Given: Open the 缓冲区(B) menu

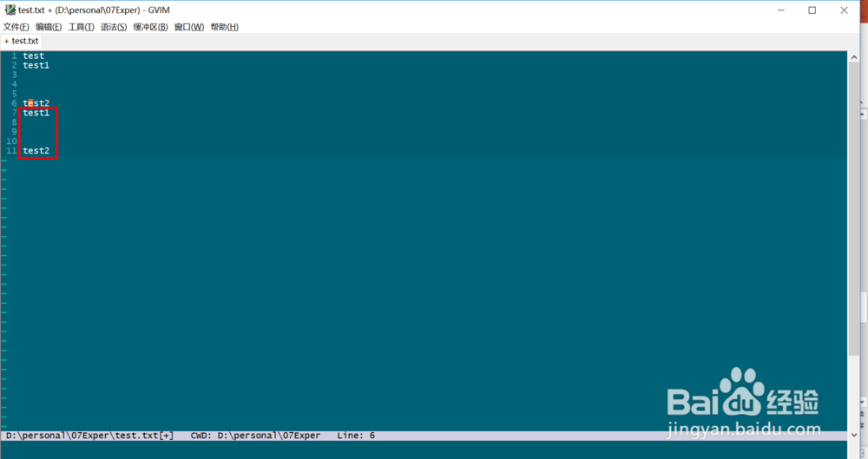Looking at the screenshot, I should coord(150,27).
